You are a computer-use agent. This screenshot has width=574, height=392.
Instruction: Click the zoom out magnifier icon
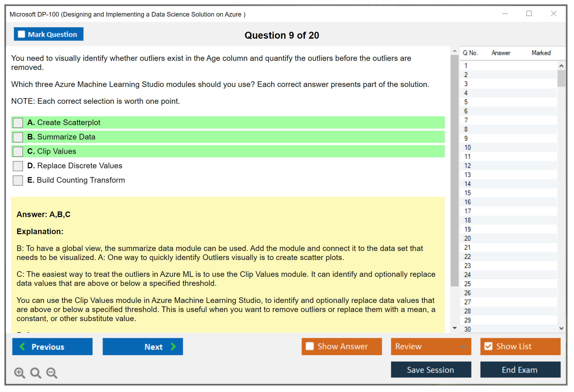(52, 373)
